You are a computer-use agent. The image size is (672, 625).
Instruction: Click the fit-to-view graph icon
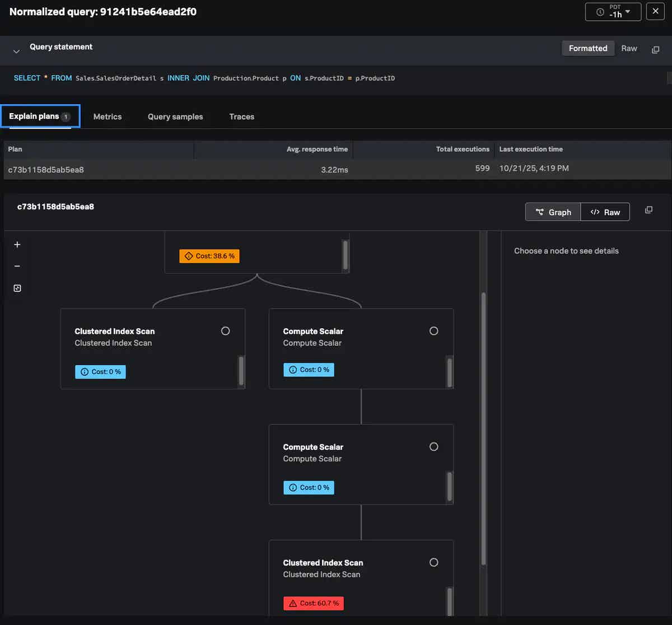17,288
